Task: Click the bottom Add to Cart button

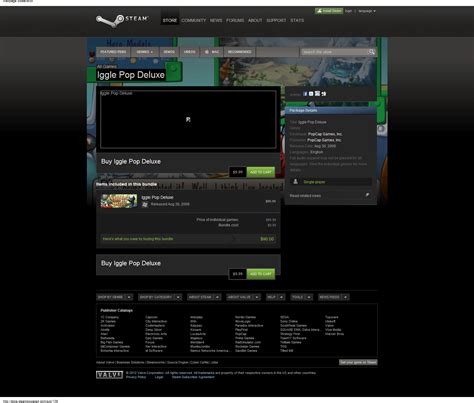Action: [x=261, y=274]
